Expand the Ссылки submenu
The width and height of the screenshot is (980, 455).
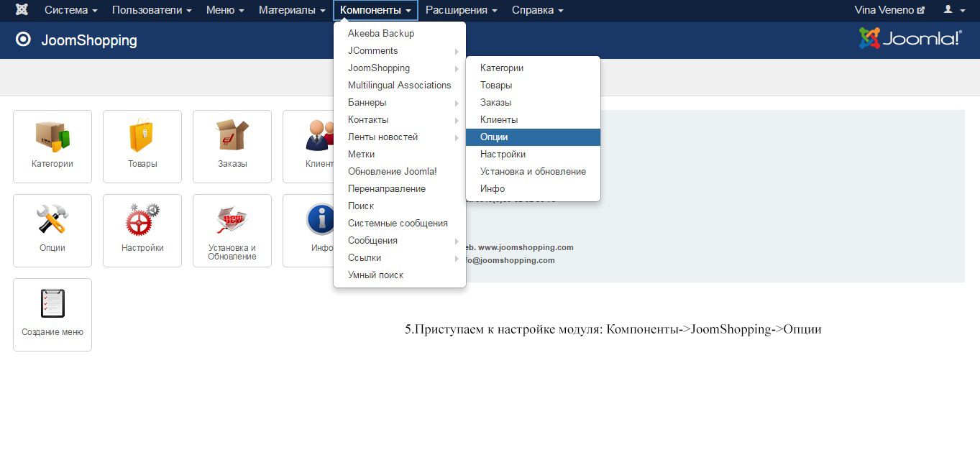pyautogui.click(x=400, y=258)
